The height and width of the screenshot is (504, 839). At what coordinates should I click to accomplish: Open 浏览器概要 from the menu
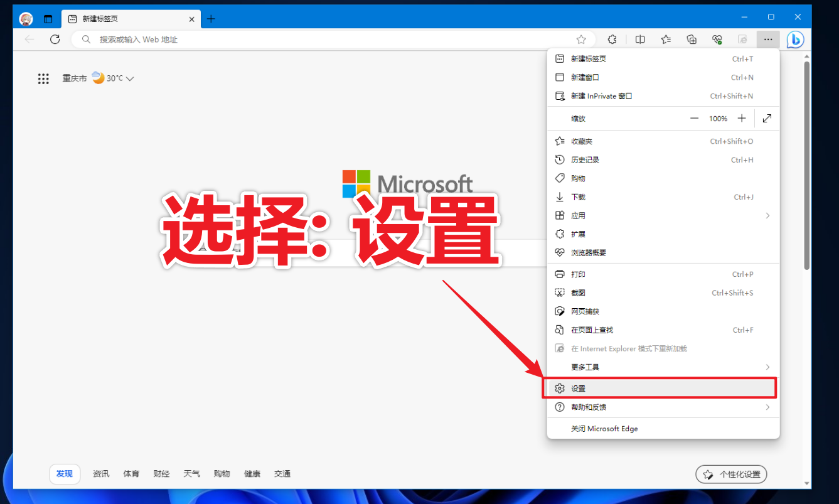click(x=663, y=252)
